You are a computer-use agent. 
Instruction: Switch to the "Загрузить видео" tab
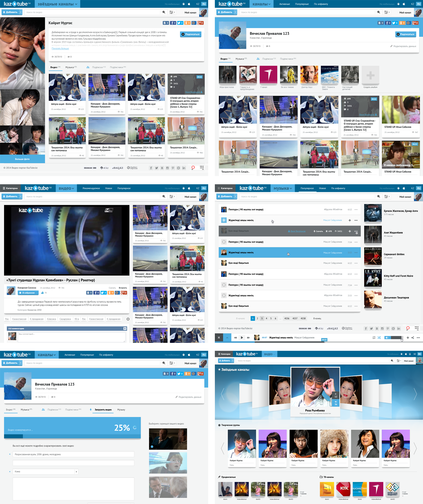pyautogui.click(x=103, y=410)
